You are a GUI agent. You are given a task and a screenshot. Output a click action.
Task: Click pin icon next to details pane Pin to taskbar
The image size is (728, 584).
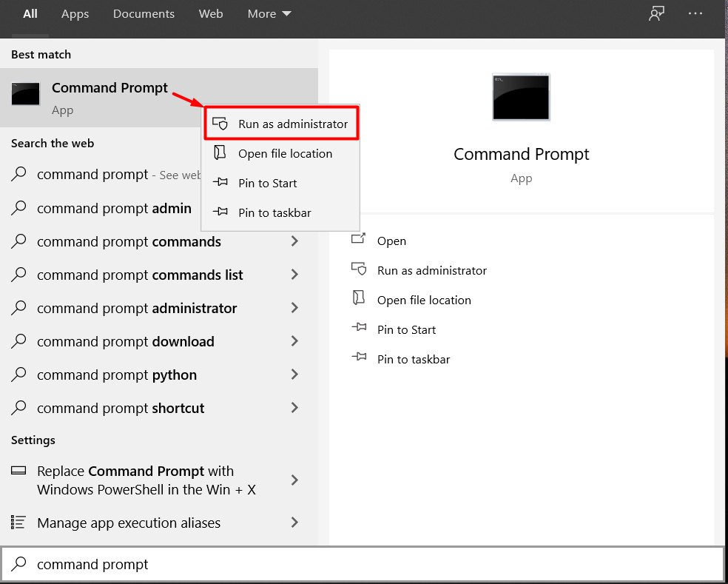pos(359,358)
